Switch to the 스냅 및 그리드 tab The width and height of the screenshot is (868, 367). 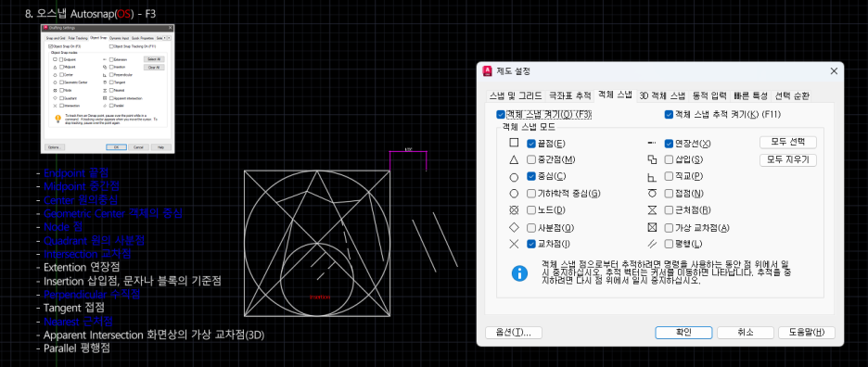pos(516,95)
